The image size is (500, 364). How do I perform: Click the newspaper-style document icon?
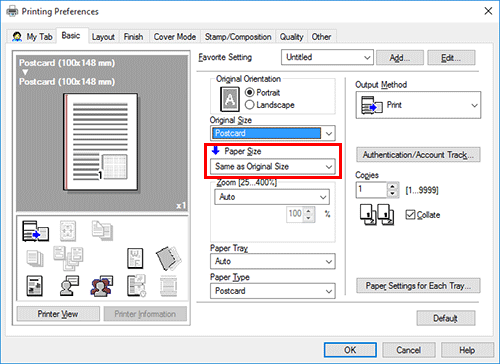34,286
